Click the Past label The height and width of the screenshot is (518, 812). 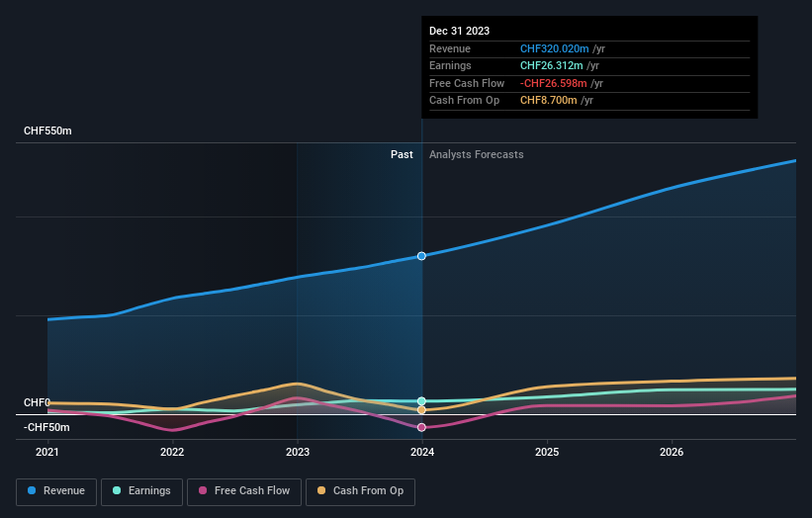point(402,155)
